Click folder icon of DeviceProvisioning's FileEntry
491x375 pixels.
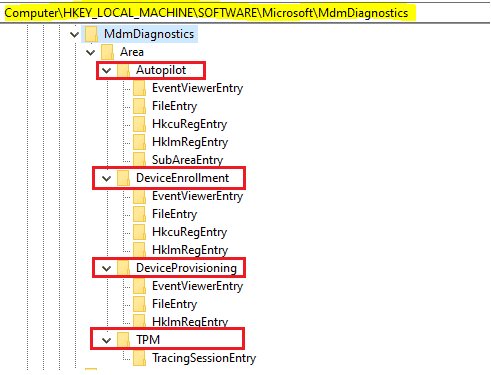click(x=139, y=304)
